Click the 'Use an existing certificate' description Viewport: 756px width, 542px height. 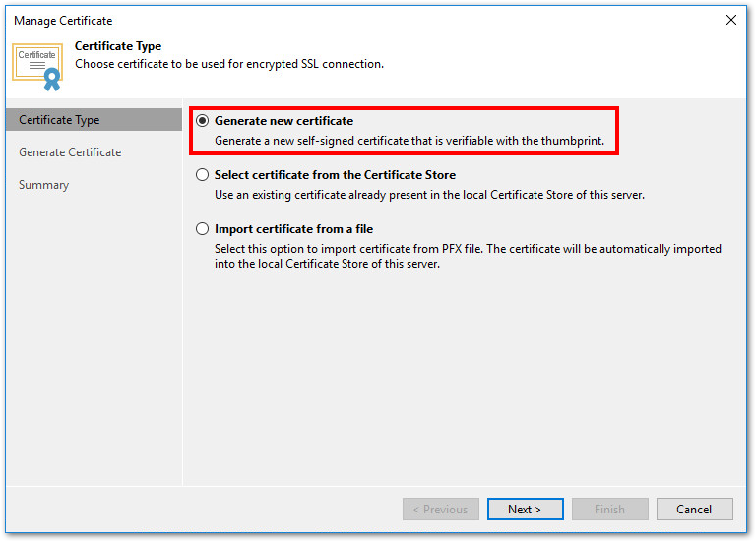pyautogui.click(x=429, y=195)
